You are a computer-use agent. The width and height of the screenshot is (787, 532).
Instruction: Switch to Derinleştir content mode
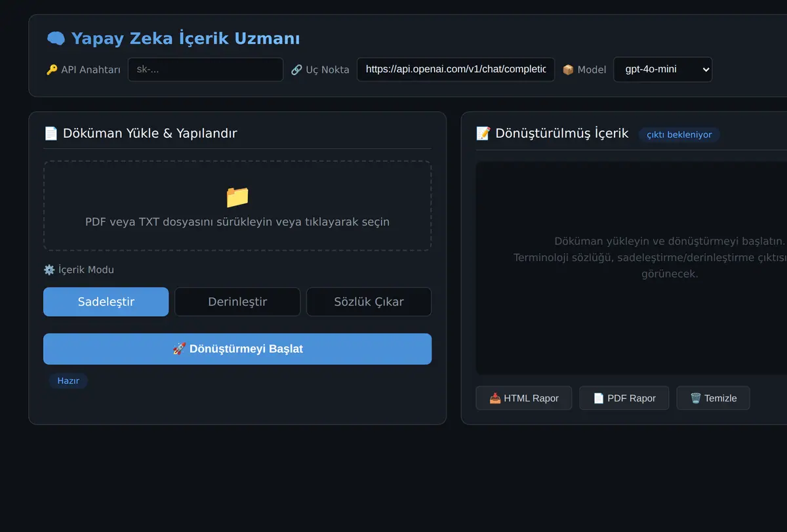[237, 302]
